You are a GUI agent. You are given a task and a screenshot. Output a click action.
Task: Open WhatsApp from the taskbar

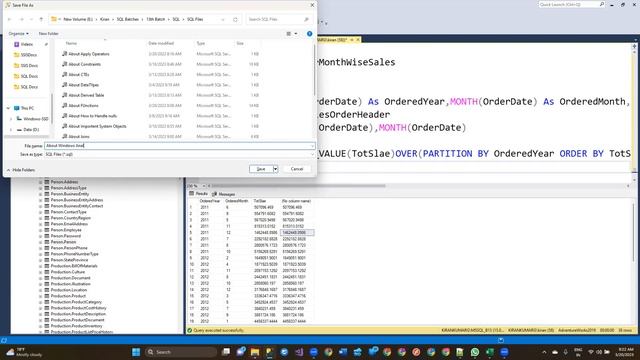coord(475,352)
